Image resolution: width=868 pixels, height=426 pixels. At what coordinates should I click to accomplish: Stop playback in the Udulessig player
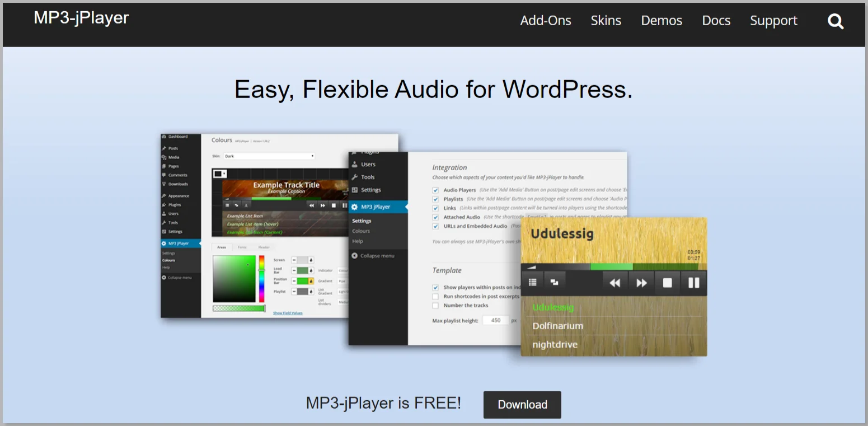[667, 283]
